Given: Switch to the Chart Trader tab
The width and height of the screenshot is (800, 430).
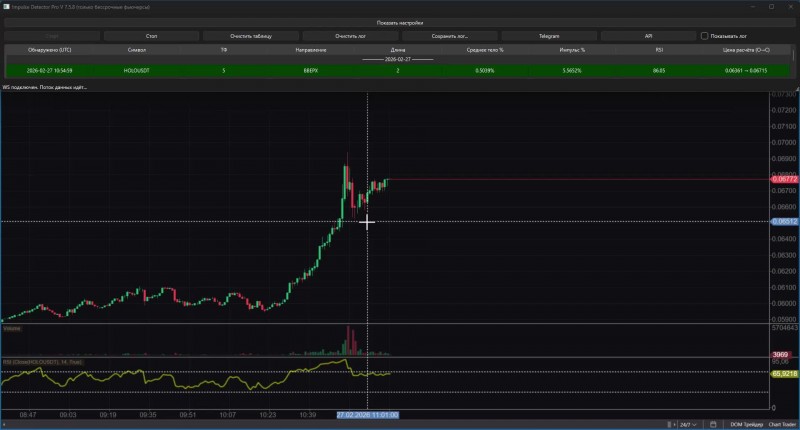Looking at the screenshot, I should click(782, 424).
